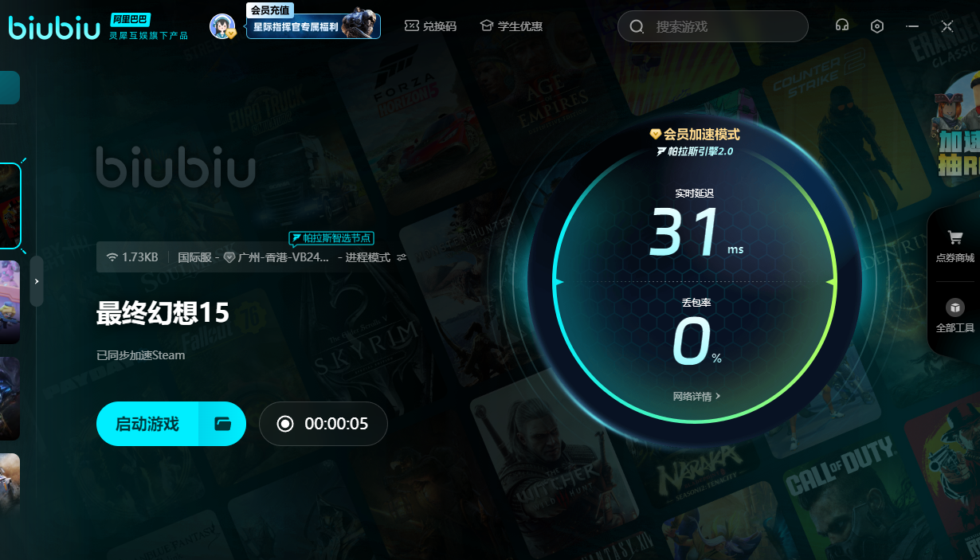Viewport: 980px width, 560px height.
Task: Click the 会员充值 membership banner
Action: coord(313,25)
